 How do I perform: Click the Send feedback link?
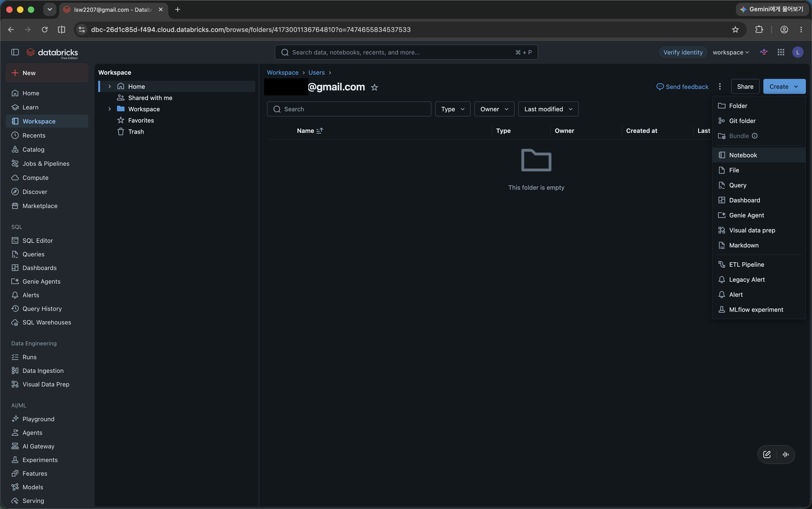click(x=682, y=87)
